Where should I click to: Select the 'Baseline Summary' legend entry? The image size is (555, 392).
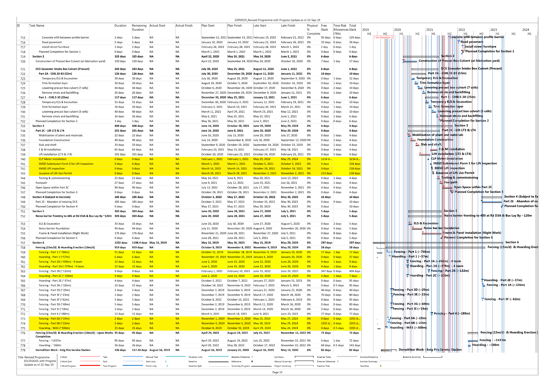click(x=412, y=357)
